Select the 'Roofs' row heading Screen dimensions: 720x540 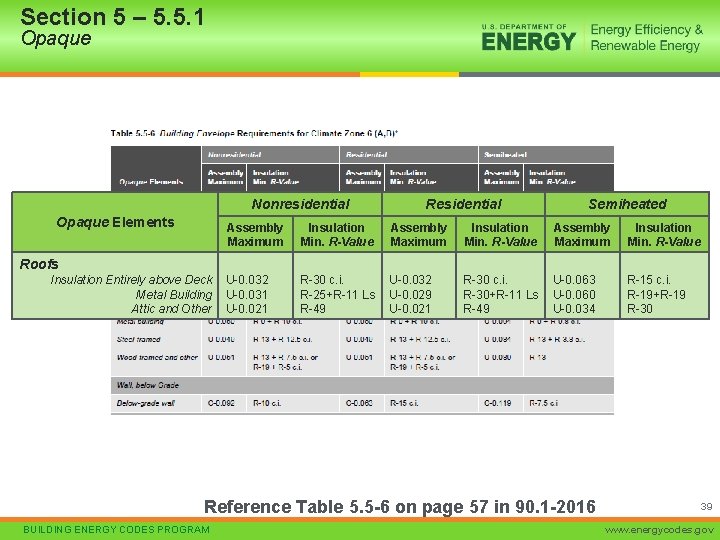(39, 264)
